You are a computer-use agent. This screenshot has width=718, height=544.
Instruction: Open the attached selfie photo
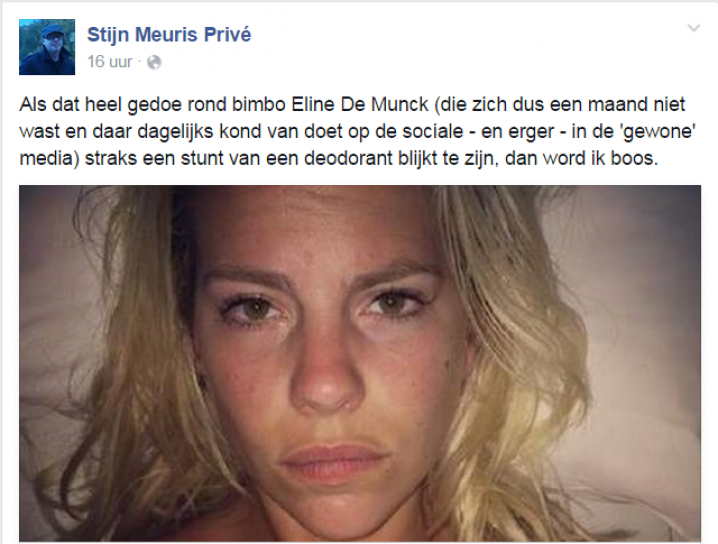[360, 364]
